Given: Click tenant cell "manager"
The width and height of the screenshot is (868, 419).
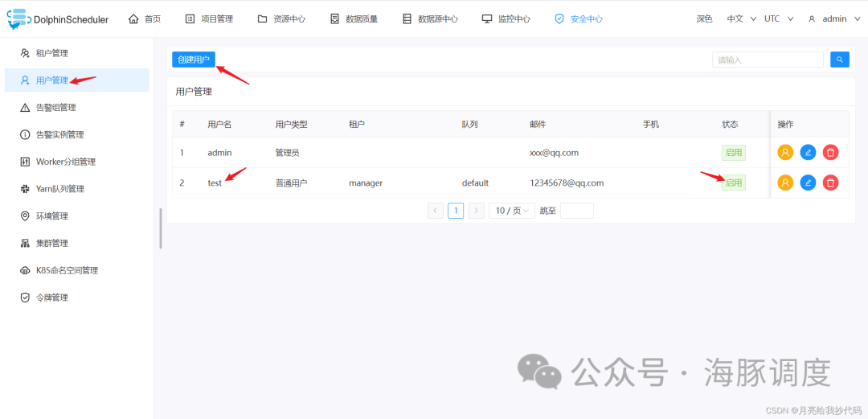Looking at the screenshot, I should tap(366, 183).
